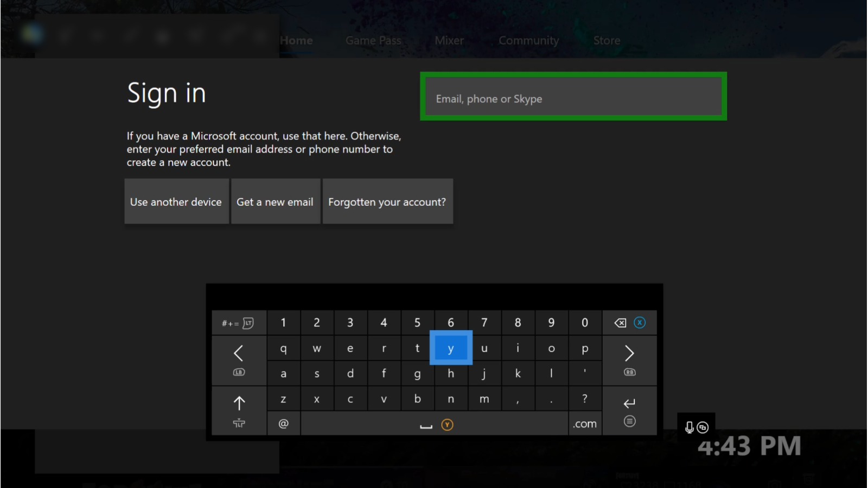Tap the s key

[317, 373]
